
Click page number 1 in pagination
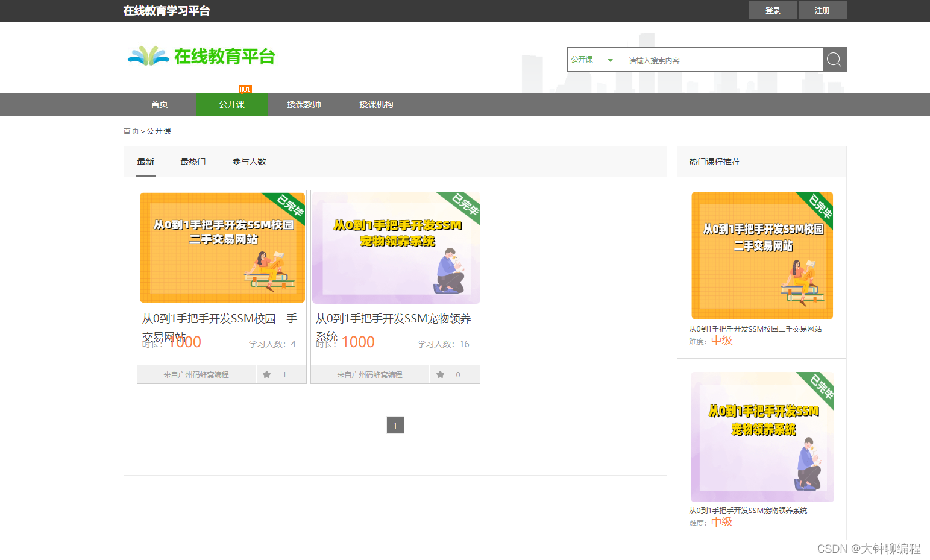[x=395, y=425]
